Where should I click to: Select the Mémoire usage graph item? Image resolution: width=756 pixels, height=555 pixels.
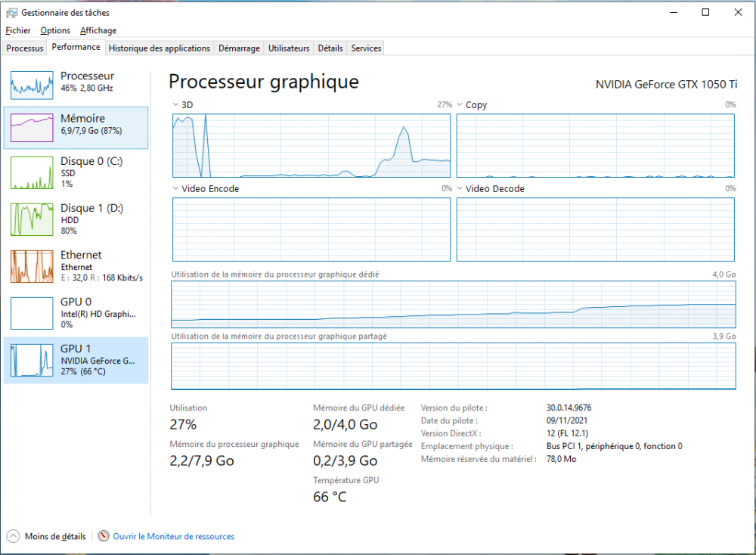click(x=76, y=127)
